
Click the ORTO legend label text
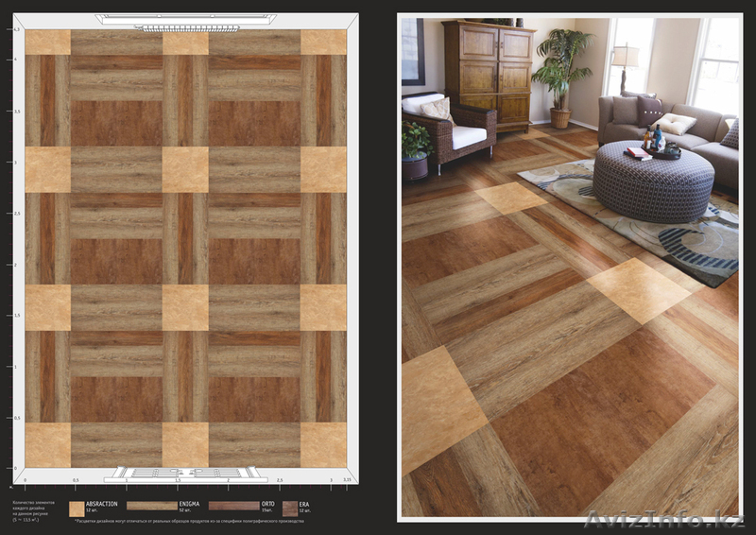click(267, 504)
